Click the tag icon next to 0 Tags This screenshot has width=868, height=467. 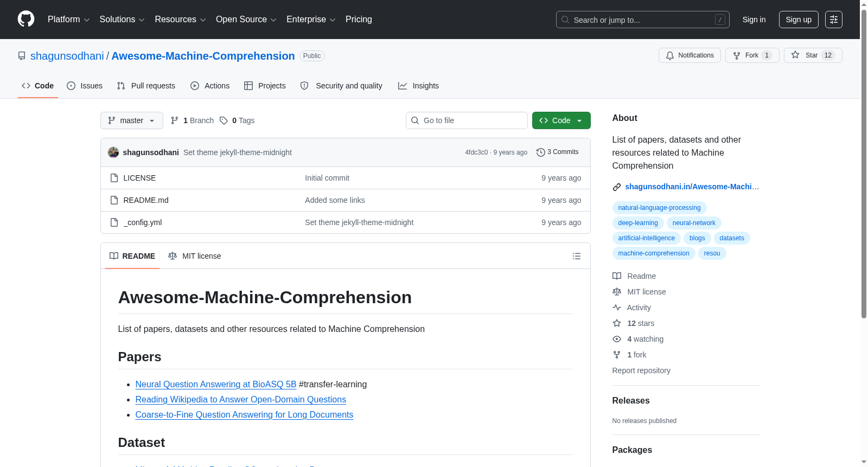point(224,120)
